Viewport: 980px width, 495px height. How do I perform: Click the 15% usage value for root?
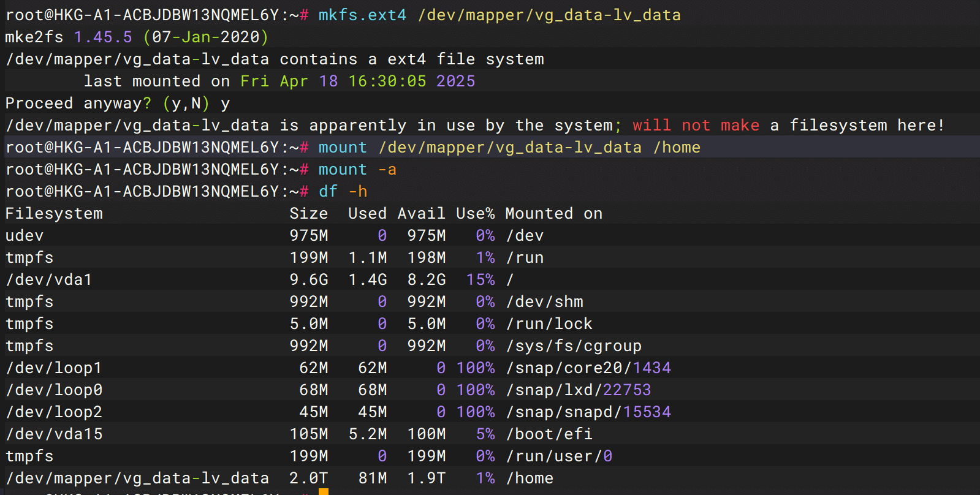[x=481, y=280]
